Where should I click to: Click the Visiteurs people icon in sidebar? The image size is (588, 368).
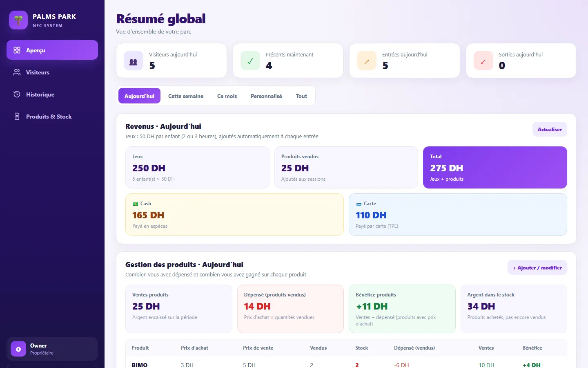[x=17, y=72]
